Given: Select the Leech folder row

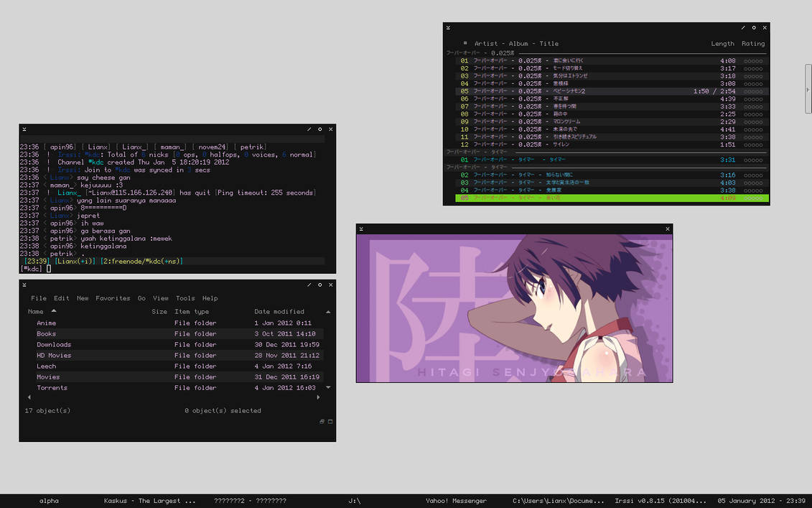Looking at the screenshot, I should 174,366.
